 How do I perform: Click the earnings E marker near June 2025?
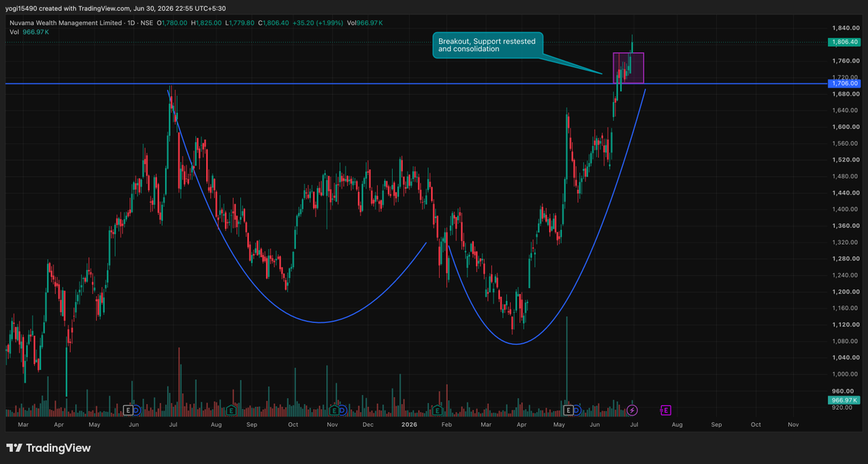tap(128, 410)
